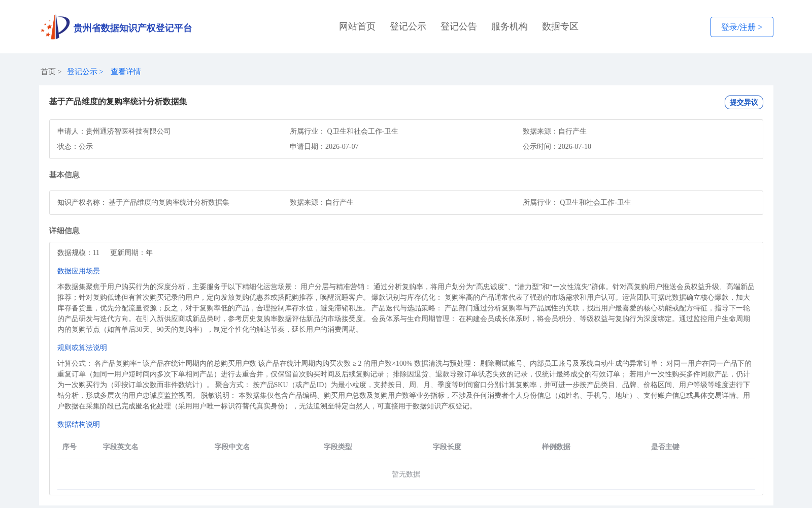
Task: Click the 字段类型 column header
Action: point(338,447)
